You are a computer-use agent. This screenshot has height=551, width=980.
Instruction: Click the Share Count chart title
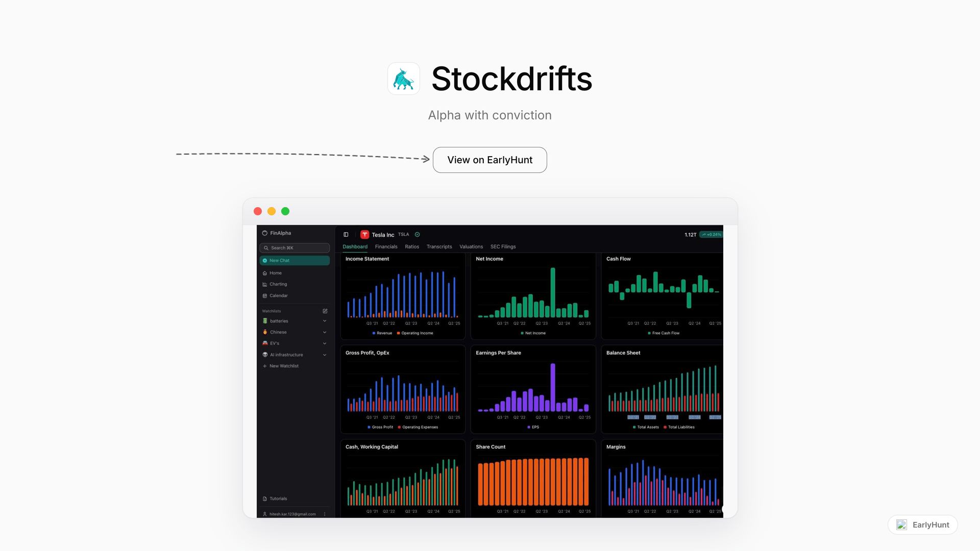491,447
